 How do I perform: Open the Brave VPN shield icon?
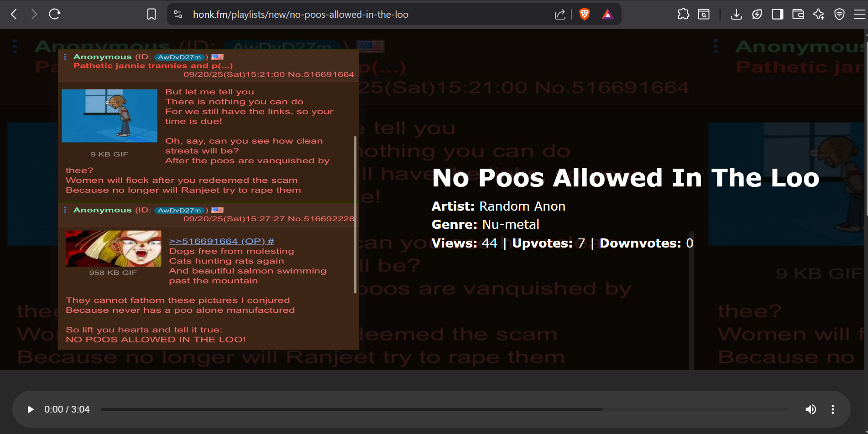839,14
